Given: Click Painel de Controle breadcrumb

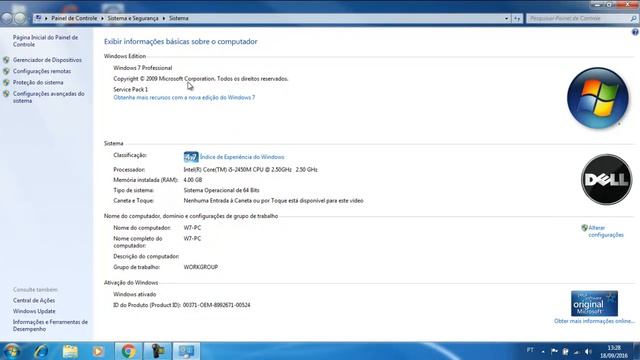Looking at the screenshot, I should click(74, 18).
